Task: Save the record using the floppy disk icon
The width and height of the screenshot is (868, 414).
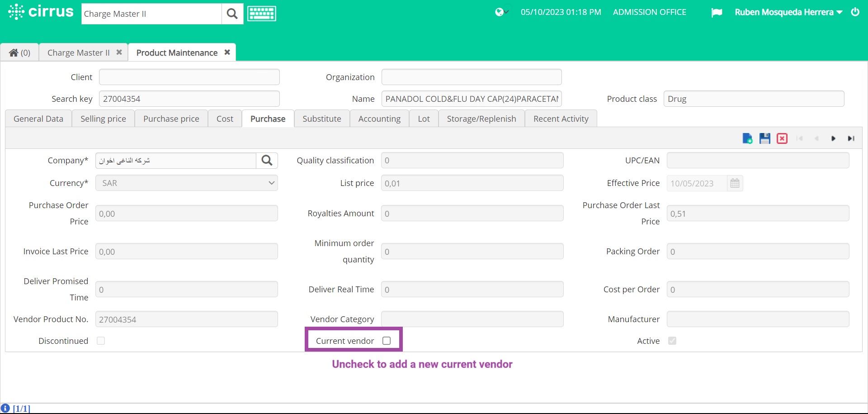Action: pyautogui.click(x=764, y=138)
